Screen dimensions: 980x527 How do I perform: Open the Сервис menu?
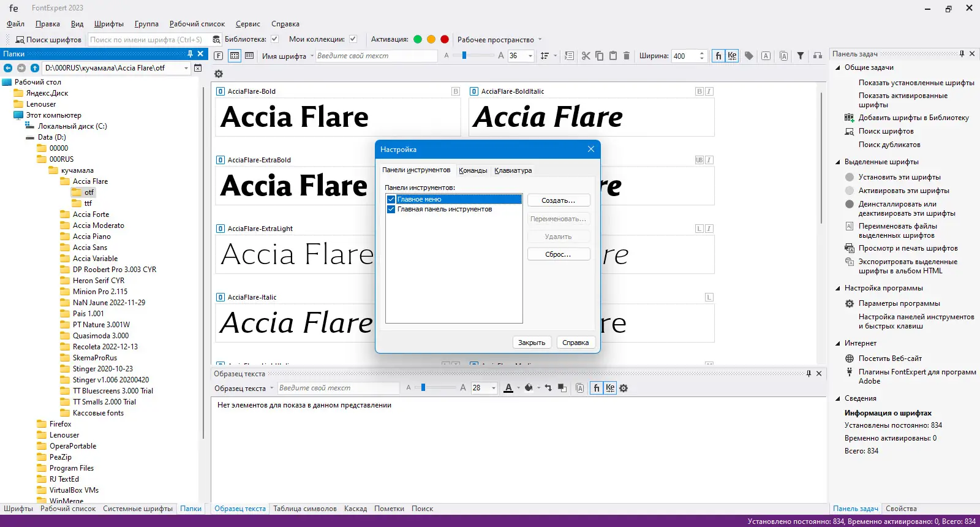pos(248,24)
